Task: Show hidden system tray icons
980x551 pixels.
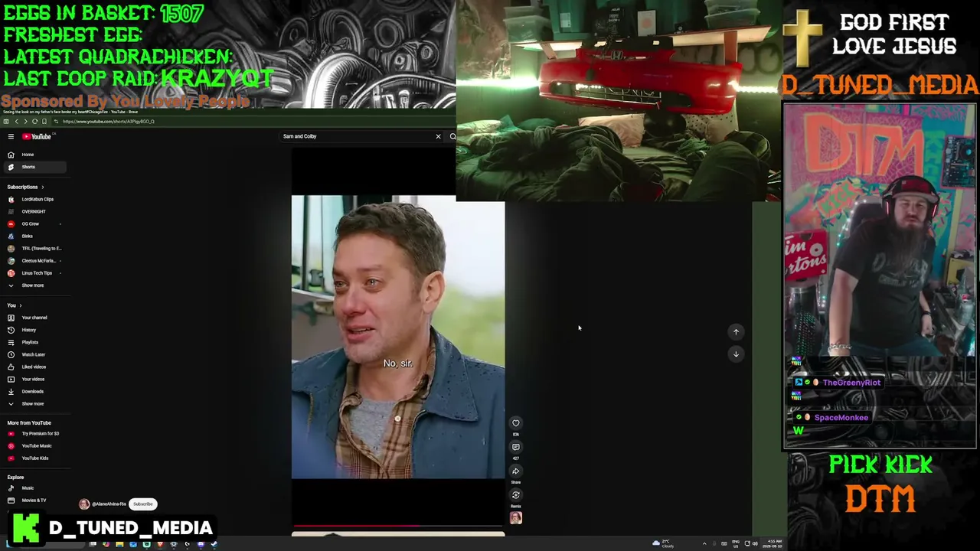Action: [704, 543]
